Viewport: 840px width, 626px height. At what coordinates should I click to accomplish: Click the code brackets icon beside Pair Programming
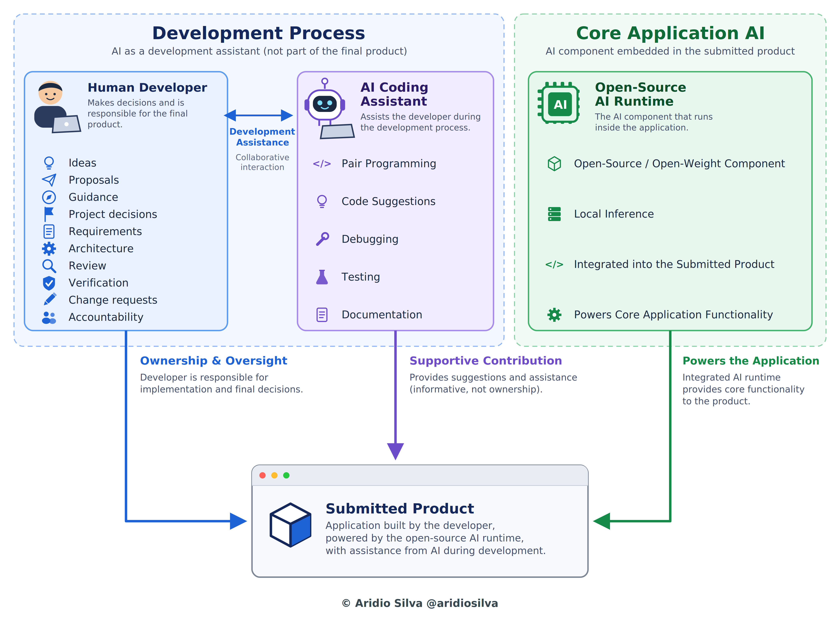pyautogui.click(x=322, y=164)
